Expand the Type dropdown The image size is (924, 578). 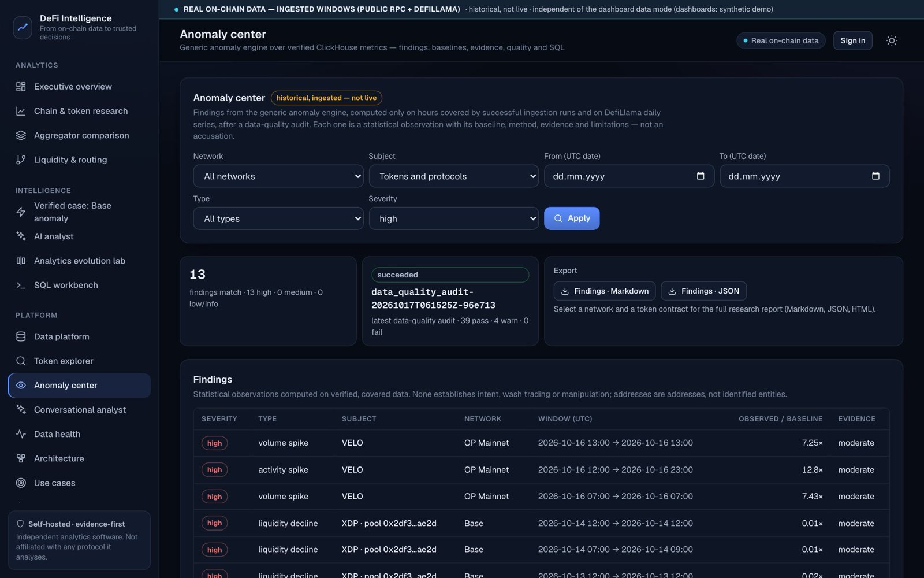click(278, 218)
